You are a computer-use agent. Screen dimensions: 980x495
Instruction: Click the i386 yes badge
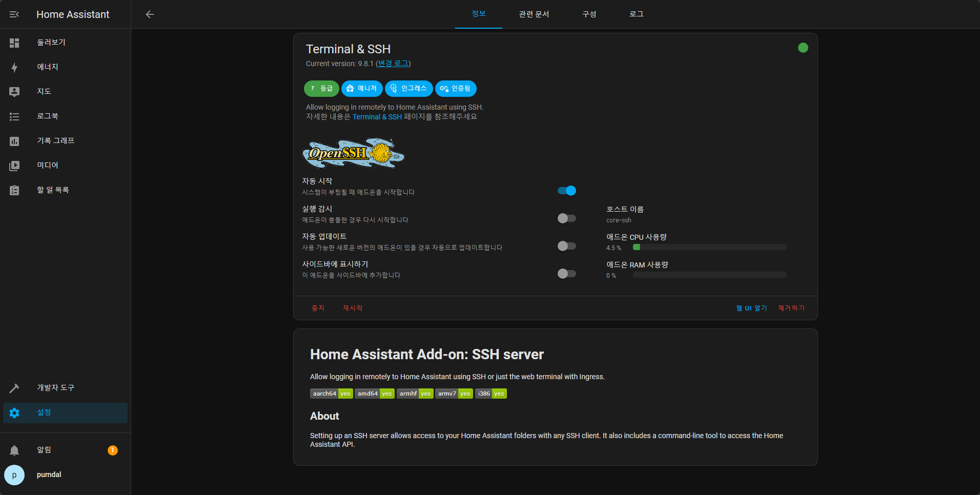[x=491, y=394]
